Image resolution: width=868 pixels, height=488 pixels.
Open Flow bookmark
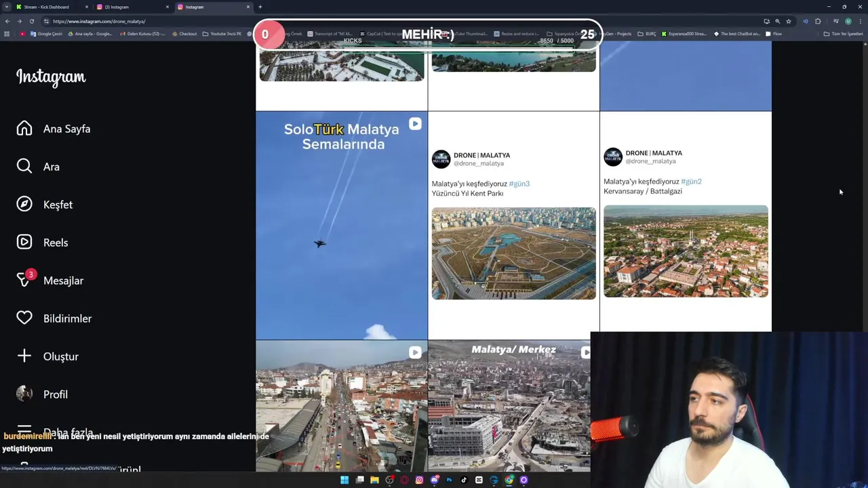coord(774,33)
